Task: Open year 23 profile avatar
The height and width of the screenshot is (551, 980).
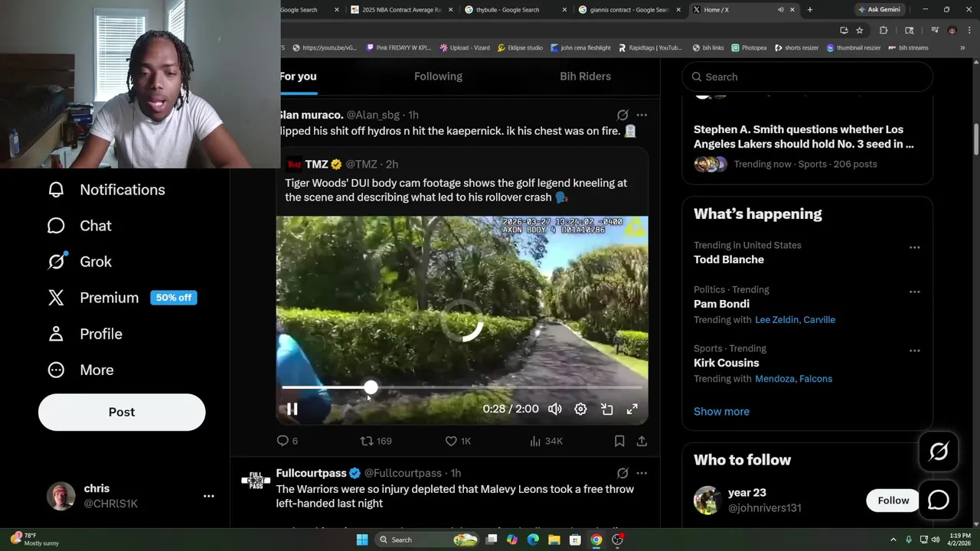Action: click(707, 500)
